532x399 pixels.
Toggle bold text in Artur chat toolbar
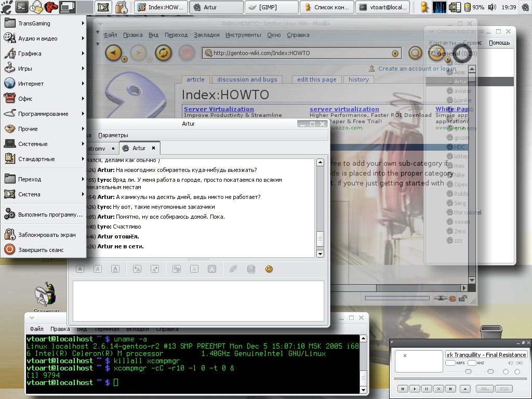(x=80, y=269)
